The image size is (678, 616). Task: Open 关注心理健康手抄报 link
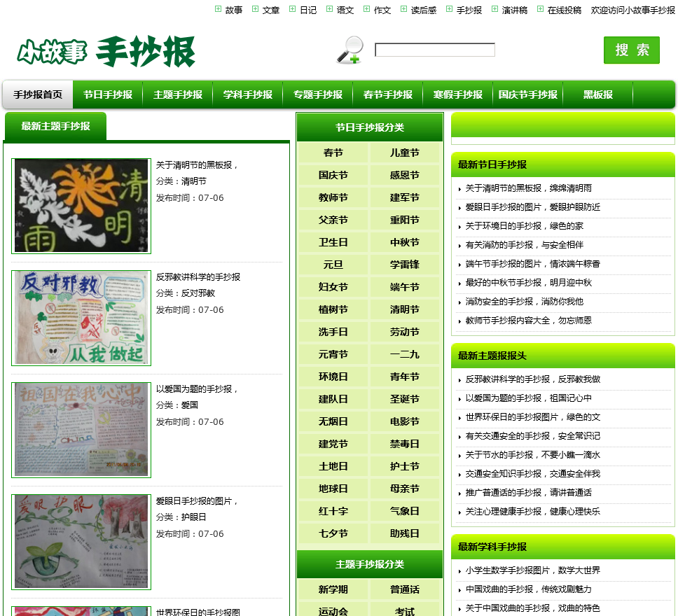click(x=533, y=512)
